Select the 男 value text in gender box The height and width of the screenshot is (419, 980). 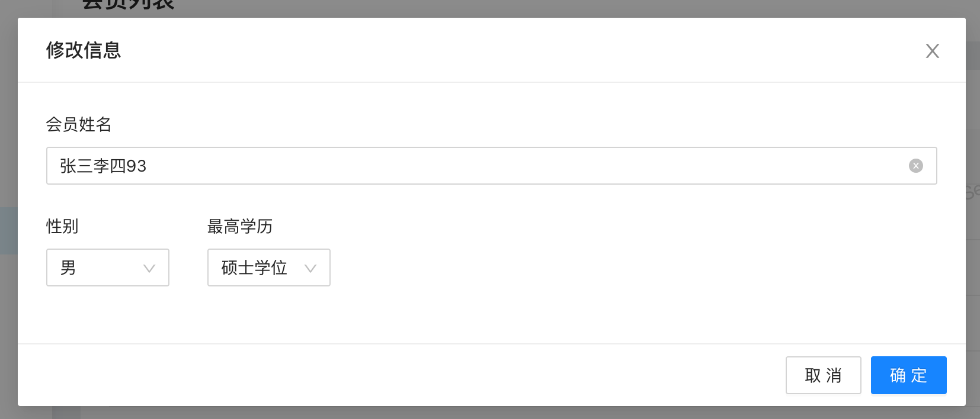pos(68,267)
